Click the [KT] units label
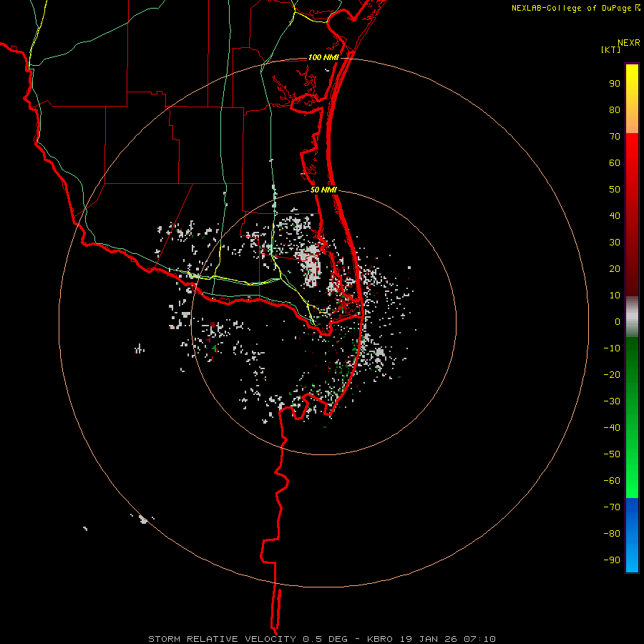The height and width of the screenshot is (644, 644). tap(610, 49)
